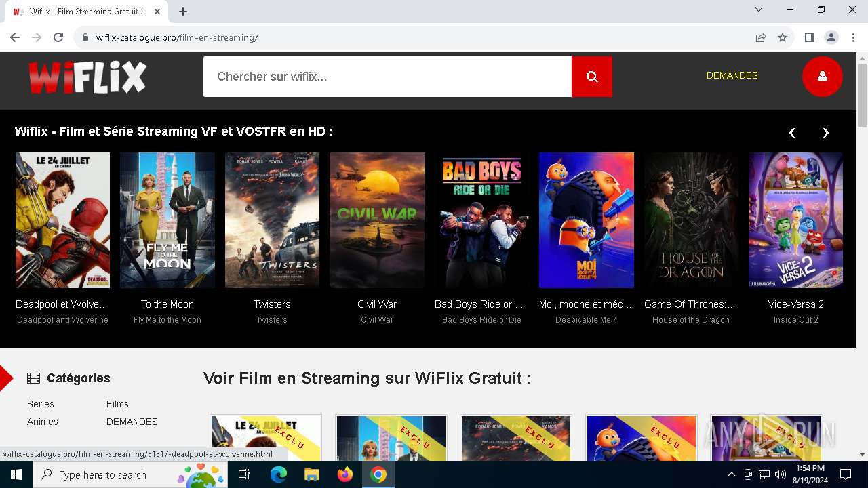Open House of the Dragon poster
Image resolution: width=868 pixels, height=488 pixels.
tap(691, 220)
